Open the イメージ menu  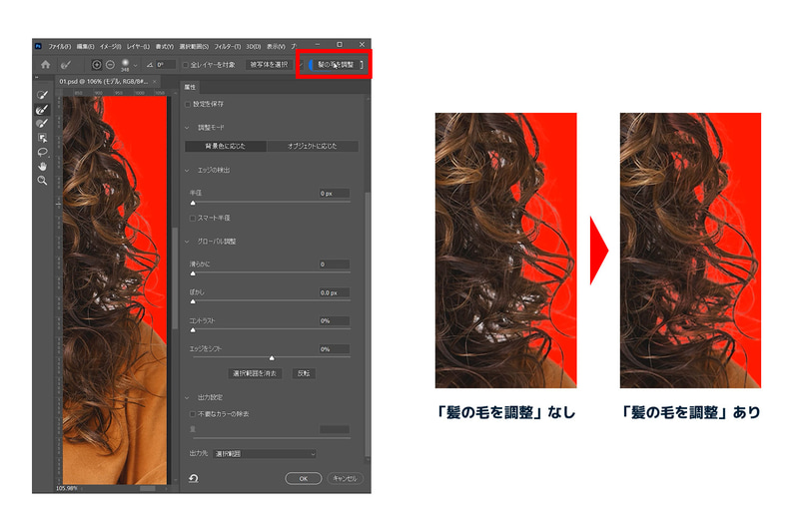110,46
